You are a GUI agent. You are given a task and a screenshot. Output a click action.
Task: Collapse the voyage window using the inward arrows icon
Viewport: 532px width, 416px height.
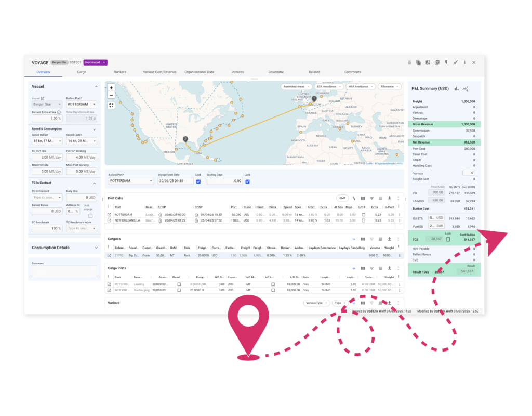455,62
